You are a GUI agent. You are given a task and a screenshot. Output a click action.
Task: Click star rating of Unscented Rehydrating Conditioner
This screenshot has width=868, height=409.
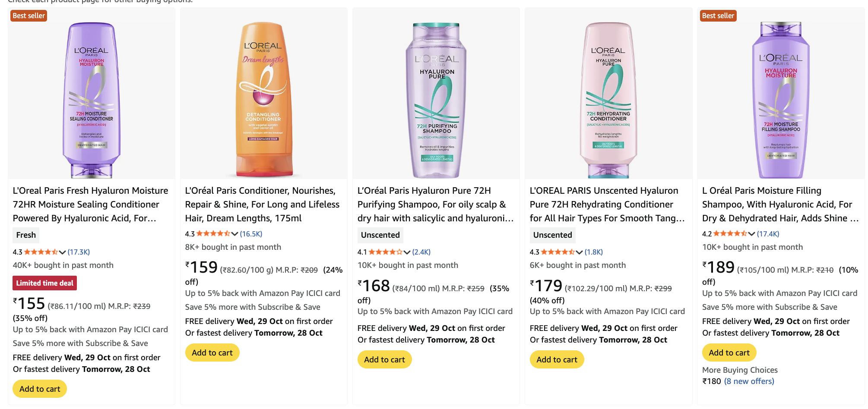(x=558, y=252)
